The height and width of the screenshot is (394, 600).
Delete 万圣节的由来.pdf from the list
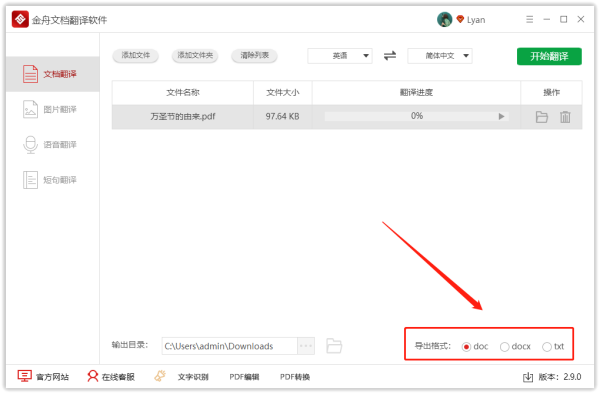(565, 117)
